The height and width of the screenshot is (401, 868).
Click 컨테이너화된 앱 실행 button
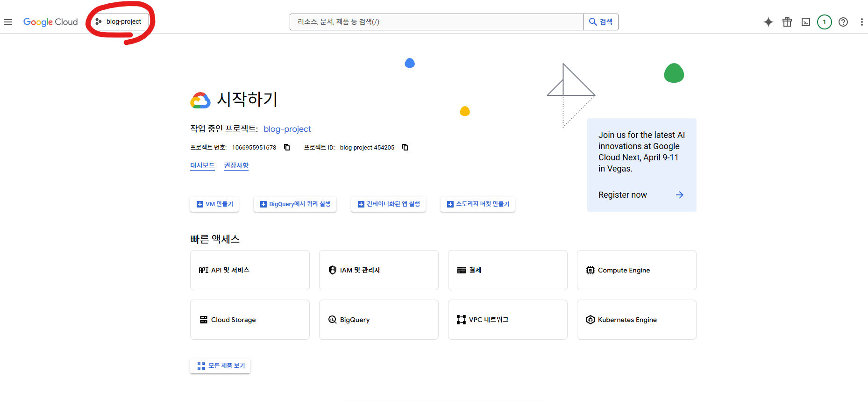point(388,204)
